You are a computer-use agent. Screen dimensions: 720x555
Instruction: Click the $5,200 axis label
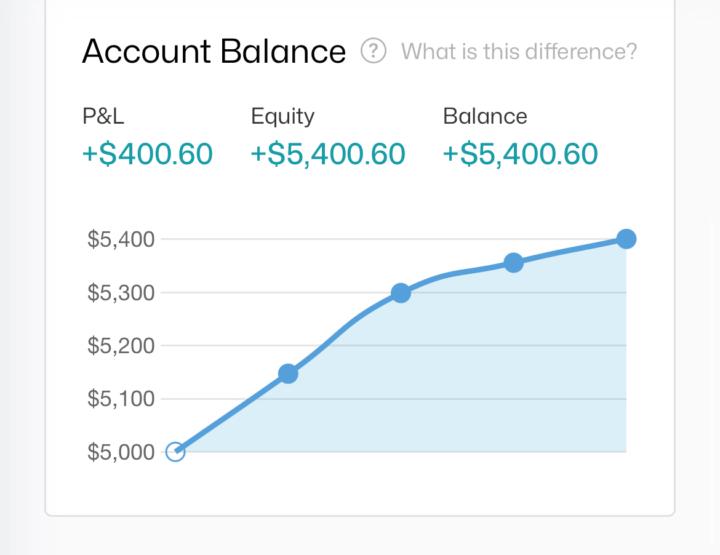point(121,345)
